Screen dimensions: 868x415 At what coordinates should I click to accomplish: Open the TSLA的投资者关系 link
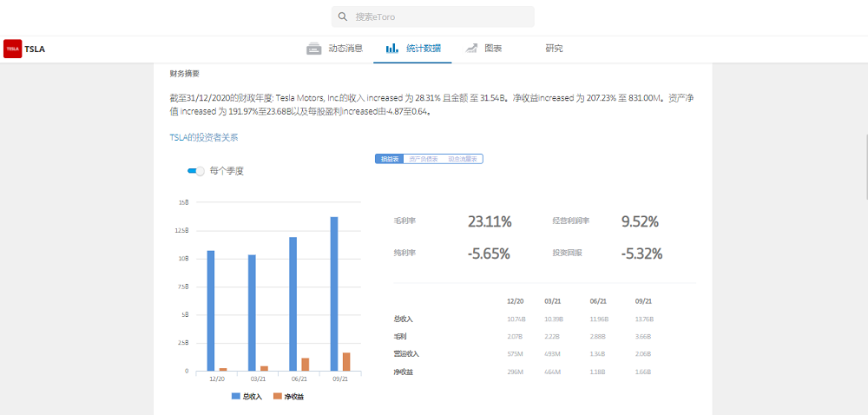204,138
